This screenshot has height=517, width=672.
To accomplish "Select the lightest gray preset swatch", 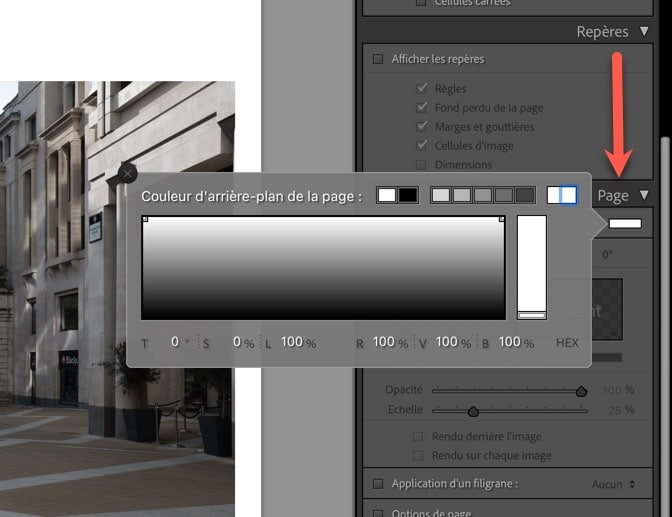I will pyautogui.click(x=440, y=195).
